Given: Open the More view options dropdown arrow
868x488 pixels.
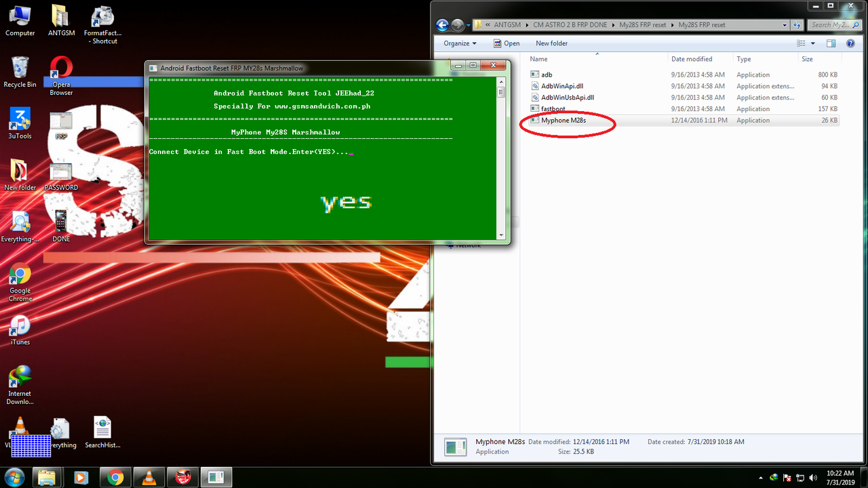Looking at the screenshot, I should pos(813,43).
